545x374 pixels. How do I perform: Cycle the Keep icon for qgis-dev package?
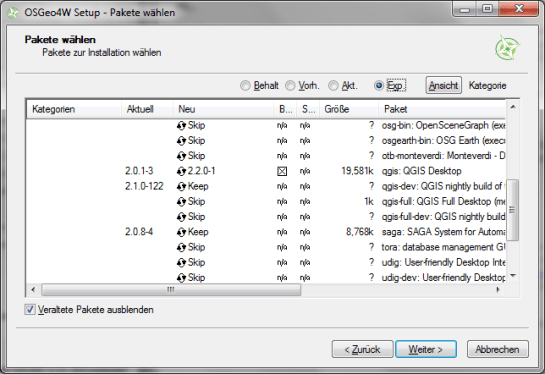coord(181,186)
